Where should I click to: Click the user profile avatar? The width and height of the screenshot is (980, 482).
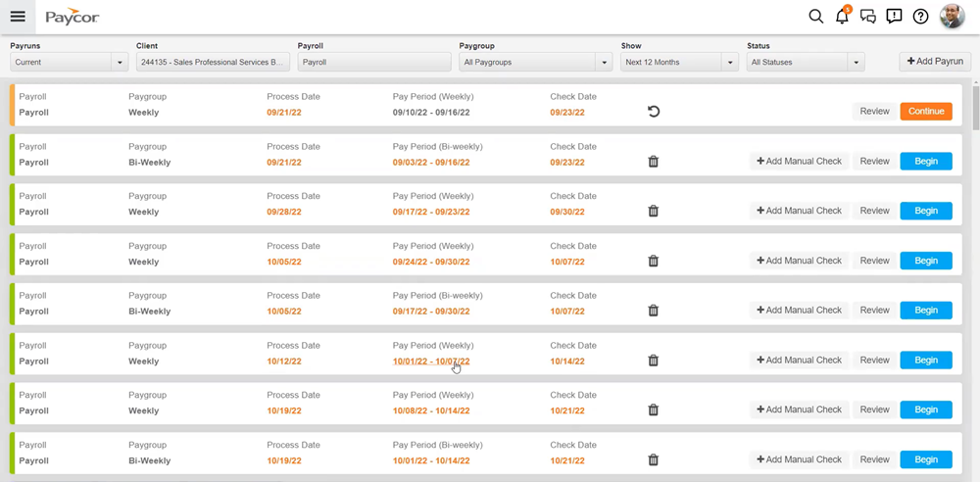[x=952, y=17]
